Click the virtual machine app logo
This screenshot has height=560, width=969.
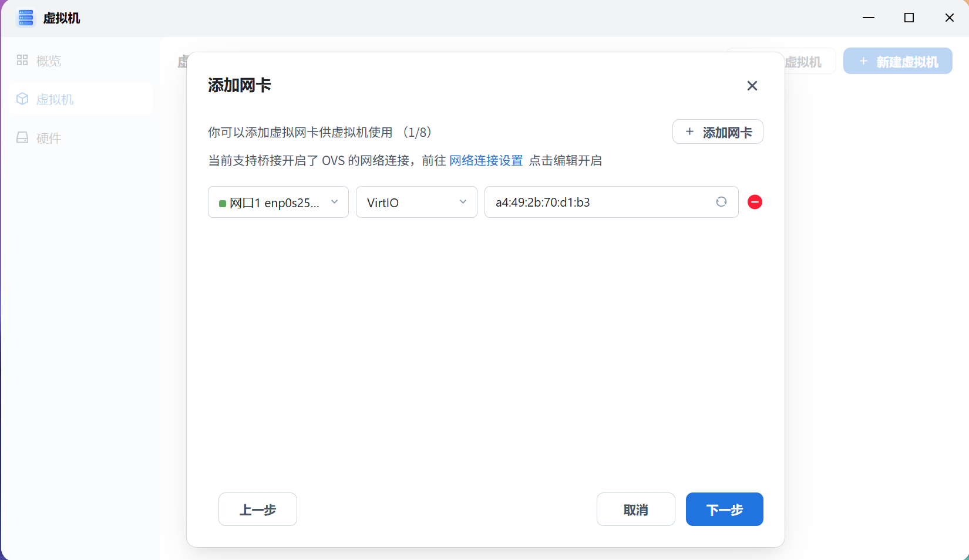(25, 18)
